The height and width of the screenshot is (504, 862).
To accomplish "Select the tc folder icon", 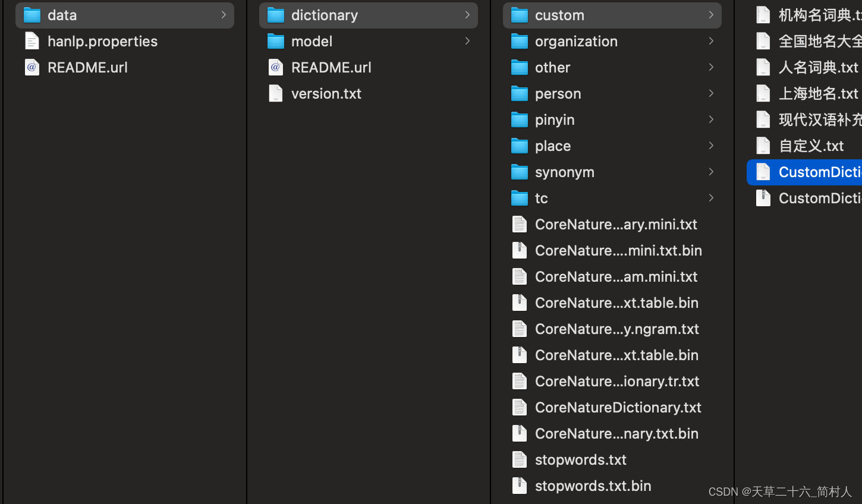I will pyautogui.click(x=519, y=198).
